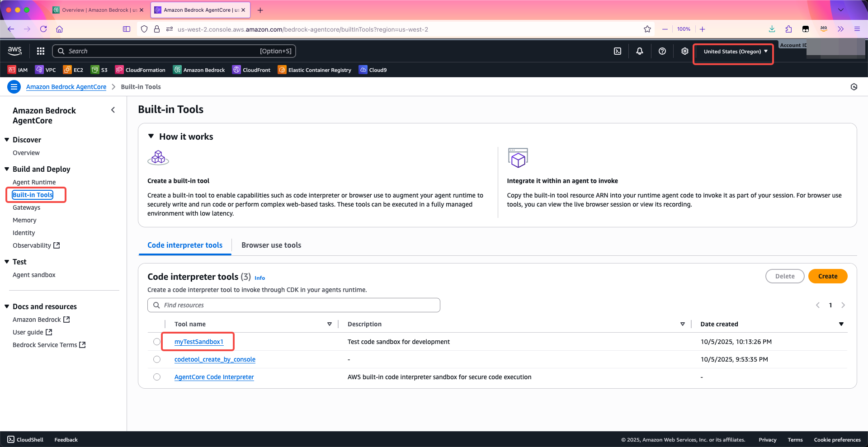Open the CloudShell icon in top navigation
The image size is (868, 447).
(618, 51)
